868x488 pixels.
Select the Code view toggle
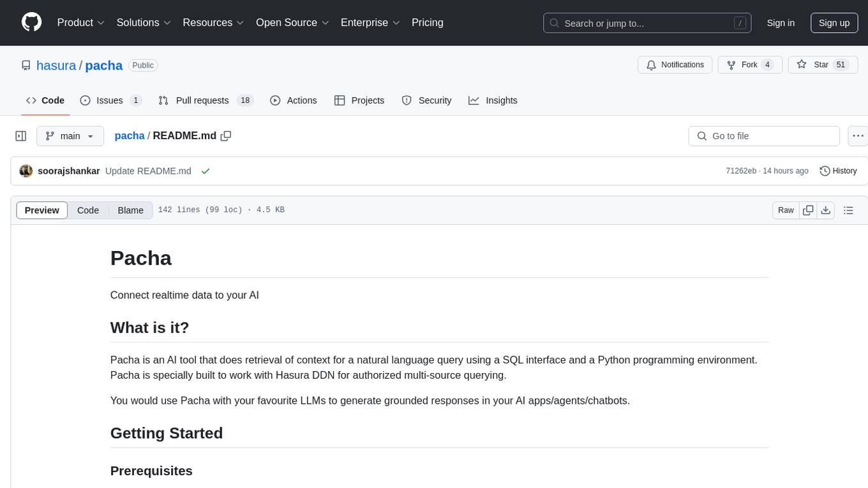click(88, 210)
